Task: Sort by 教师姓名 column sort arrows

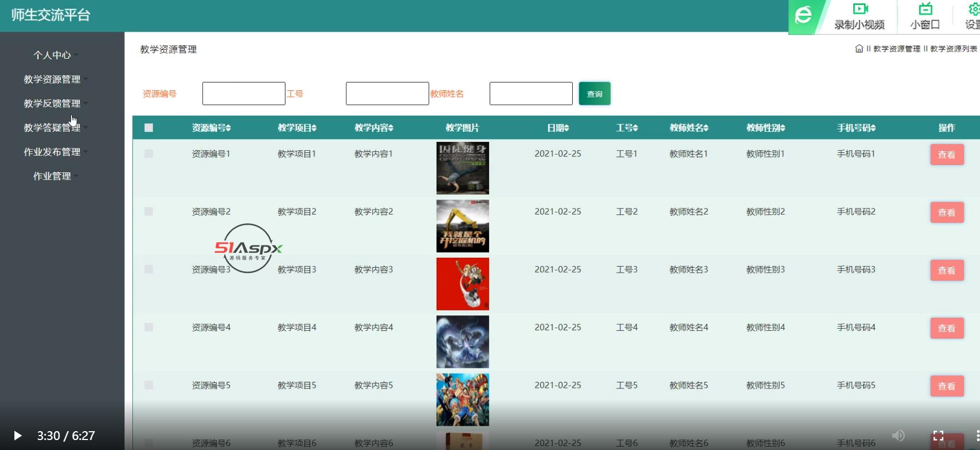Action: point(706,128)
